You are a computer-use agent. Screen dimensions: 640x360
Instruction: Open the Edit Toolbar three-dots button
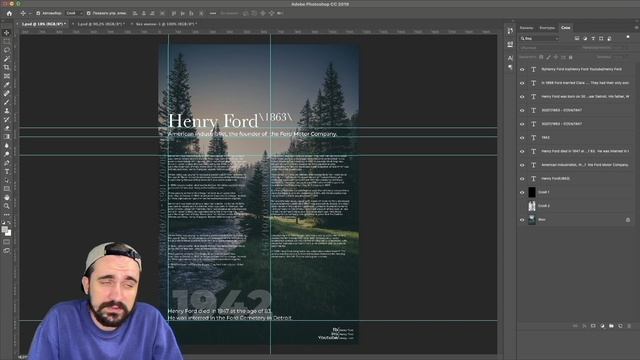7,215
